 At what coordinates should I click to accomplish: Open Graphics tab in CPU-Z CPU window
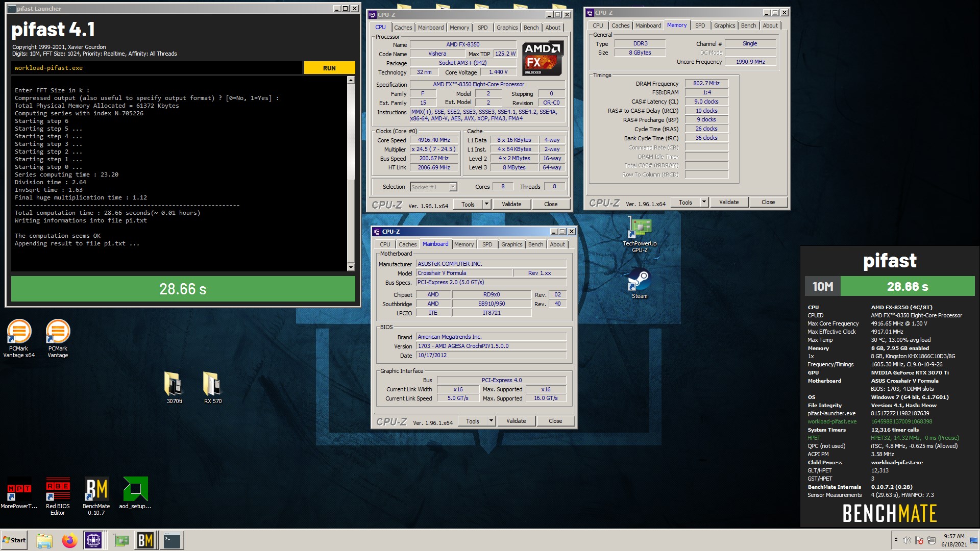point(507,28)
